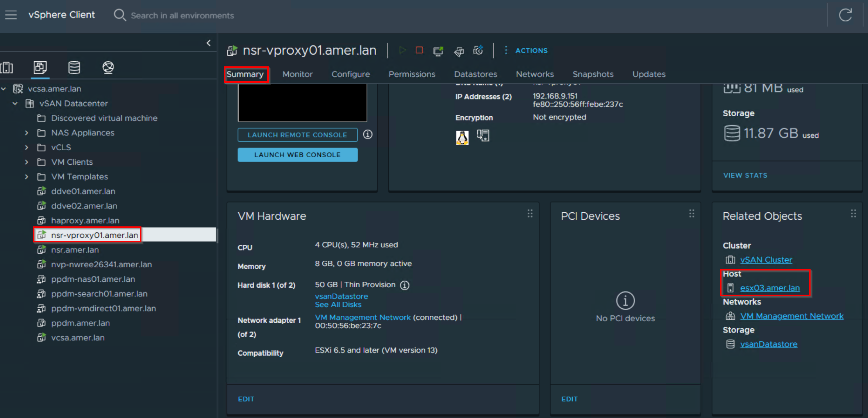The image size is (868, 418).
Task: Open the vertical ellipsis next to ACTIONS
Action: coord(506,50)
